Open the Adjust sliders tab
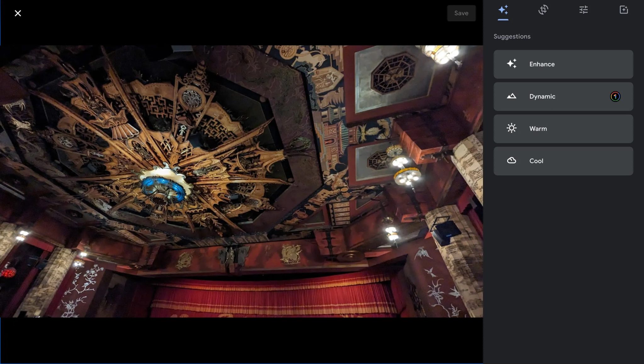644x364 pixels. (583, 10)
